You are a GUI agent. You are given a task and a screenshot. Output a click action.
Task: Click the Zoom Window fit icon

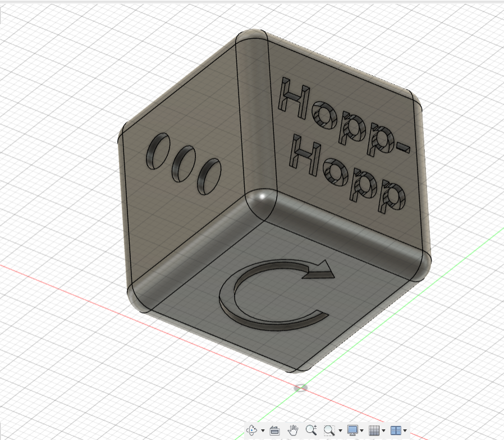(329, 430)
